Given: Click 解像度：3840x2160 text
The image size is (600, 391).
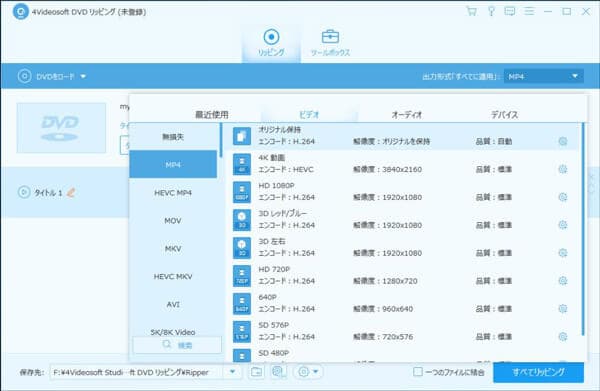Looking at the screenshot, I should (x=387, y=169).
